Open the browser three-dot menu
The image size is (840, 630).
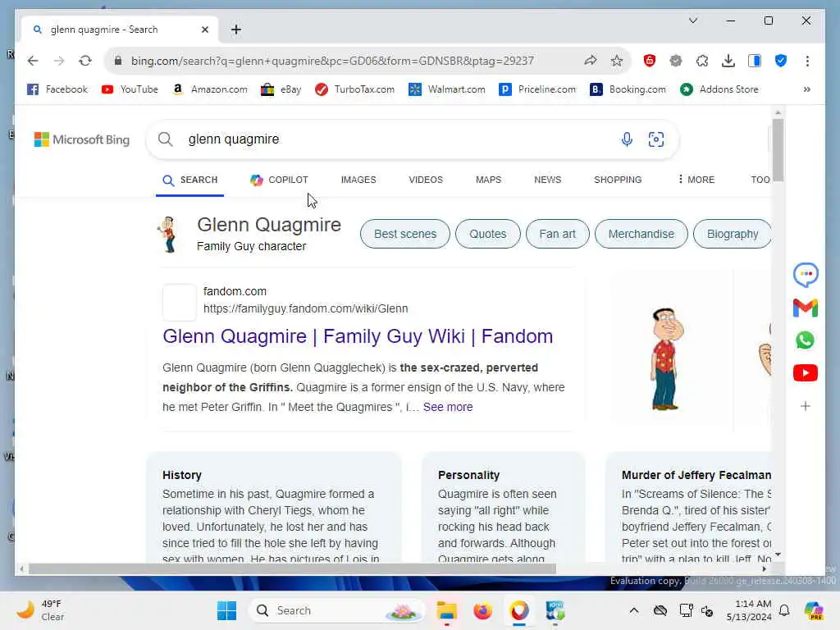point(807,61)
